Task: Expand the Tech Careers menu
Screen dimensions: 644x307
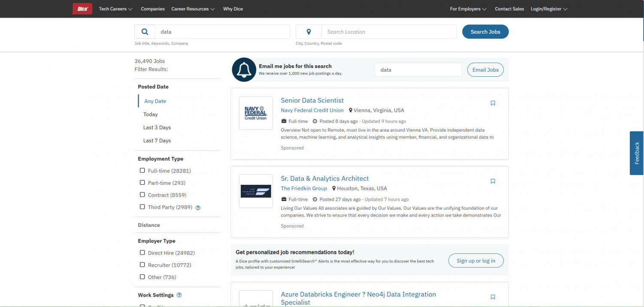Action: click(115, 9)
